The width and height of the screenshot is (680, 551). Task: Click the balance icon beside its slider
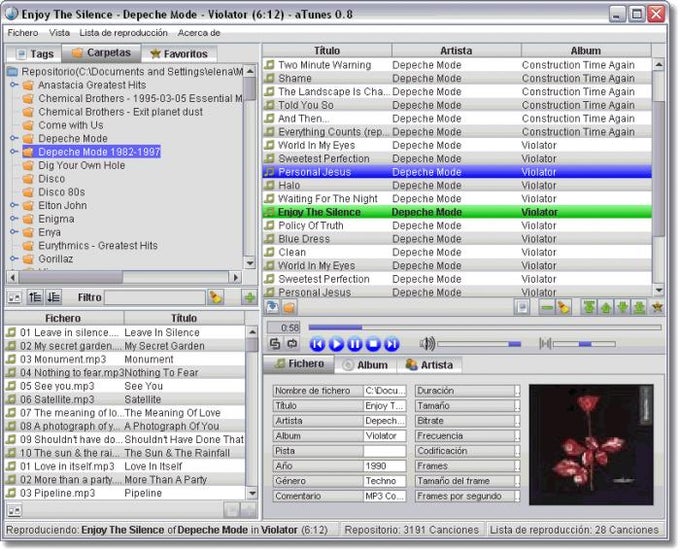545,344
